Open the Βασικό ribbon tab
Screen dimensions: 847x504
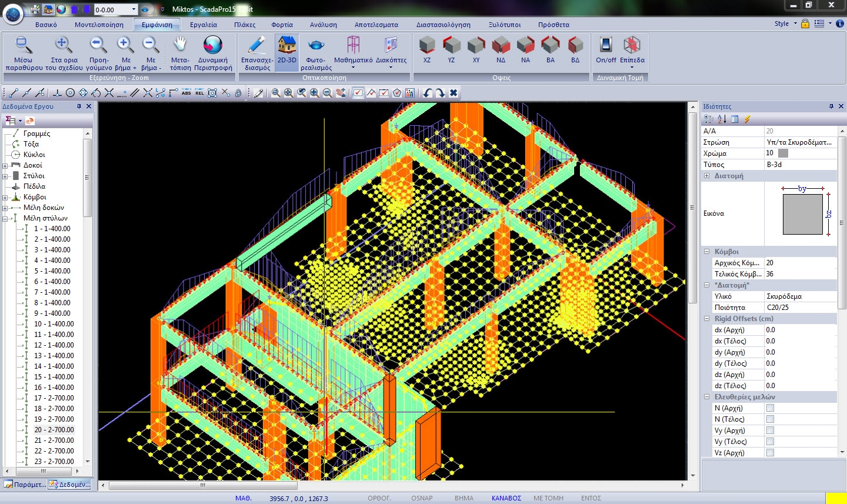pyautogui.click(x=46, y=25)
